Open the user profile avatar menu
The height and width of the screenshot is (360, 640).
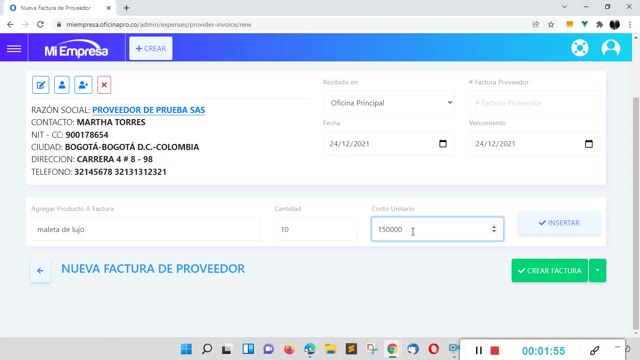[x=611, y=48]
